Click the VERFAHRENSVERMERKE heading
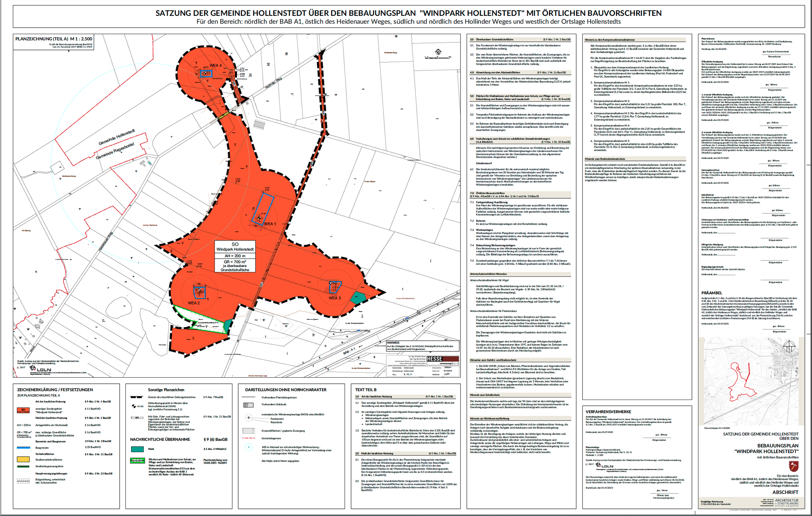The width and height of the screenshot is (812, 516). 608,412
